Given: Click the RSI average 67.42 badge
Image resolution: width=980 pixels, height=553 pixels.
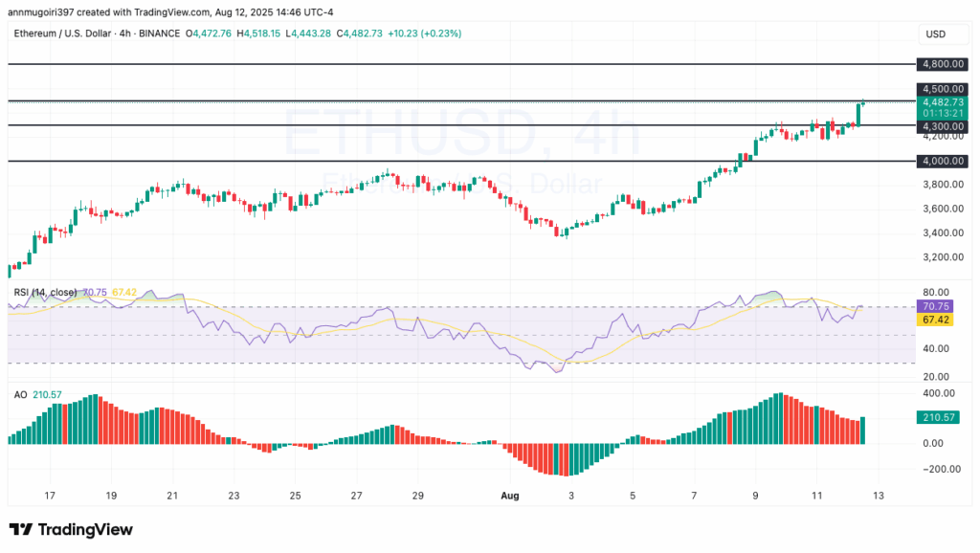Looking at the screenshot, I should click(x=935, y=320).
